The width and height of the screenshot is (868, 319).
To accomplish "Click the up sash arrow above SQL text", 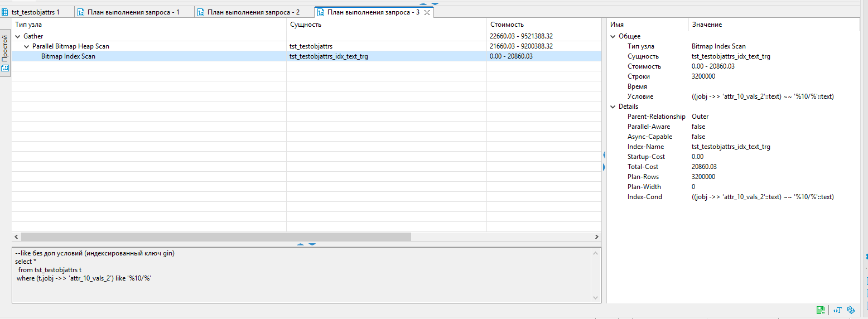I will [300, 244].
